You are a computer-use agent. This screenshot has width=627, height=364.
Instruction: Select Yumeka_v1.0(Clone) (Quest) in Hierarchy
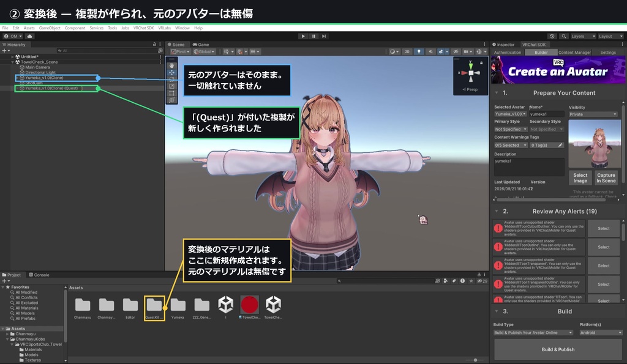coord(51,88)
